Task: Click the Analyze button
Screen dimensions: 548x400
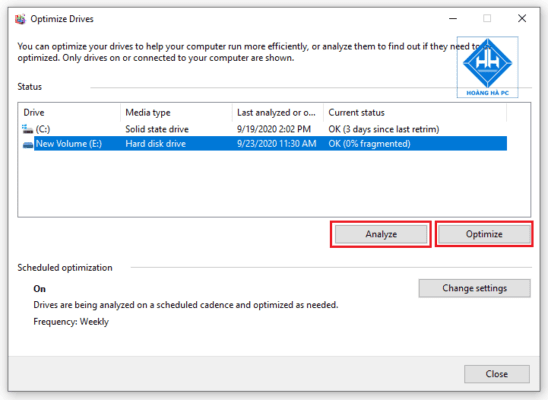Action: 381,234
